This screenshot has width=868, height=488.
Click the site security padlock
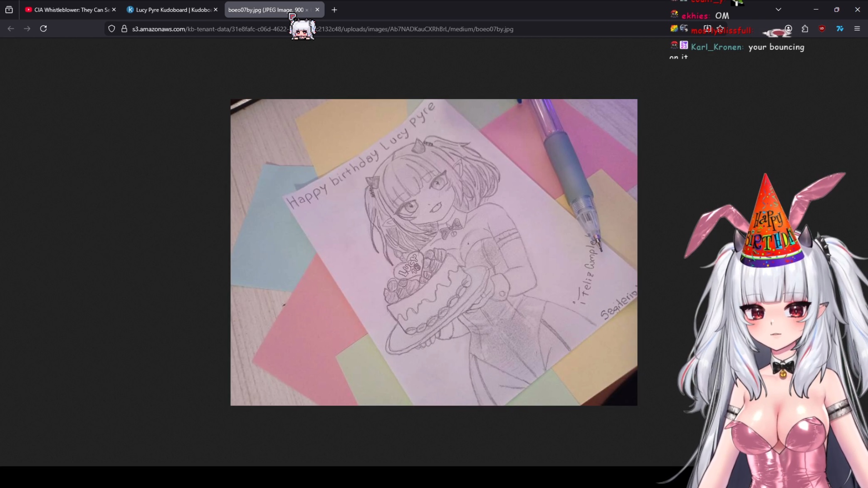pos(124,29)
